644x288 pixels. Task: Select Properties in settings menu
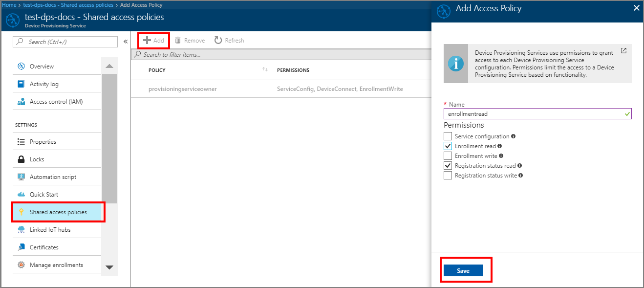pyautogui.click(x=57, y=142)
